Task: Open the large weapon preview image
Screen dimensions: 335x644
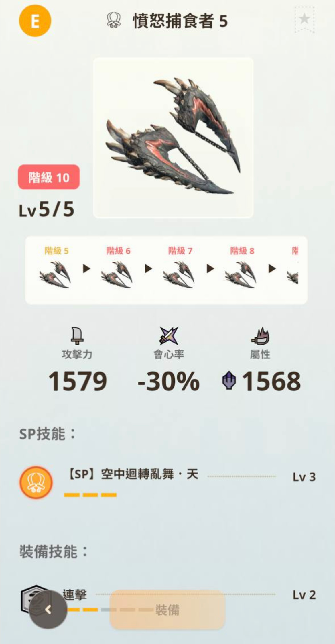Action: coord(173,138)
